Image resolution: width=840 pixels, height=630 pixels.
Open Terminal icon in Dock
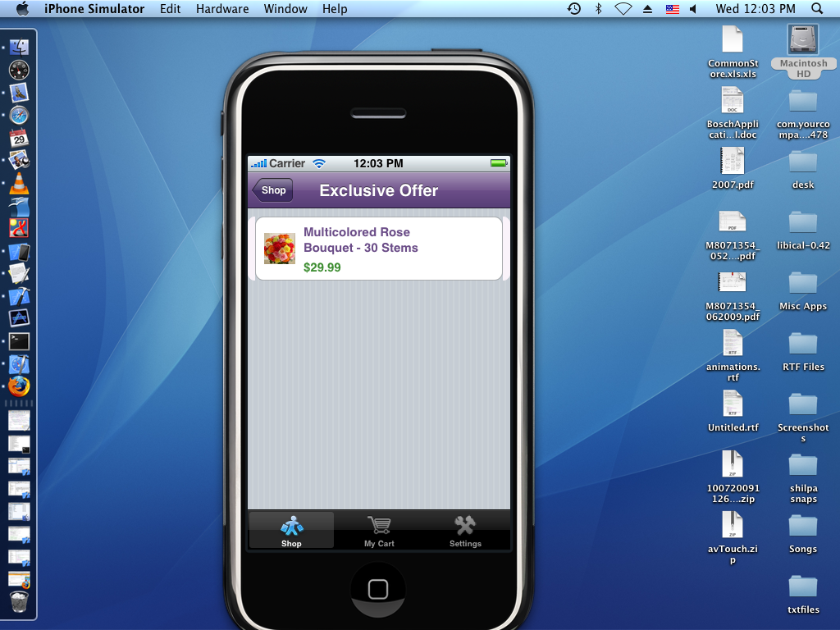20,341
